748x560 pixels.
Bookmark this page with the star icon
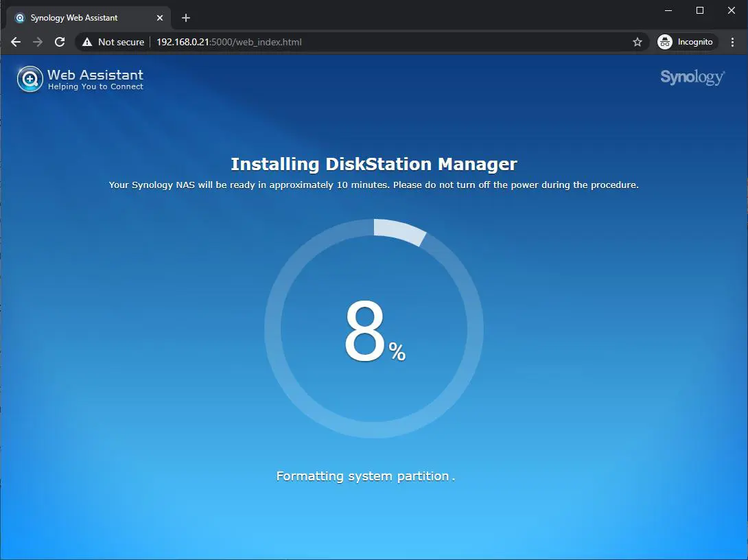coord(638,42)
